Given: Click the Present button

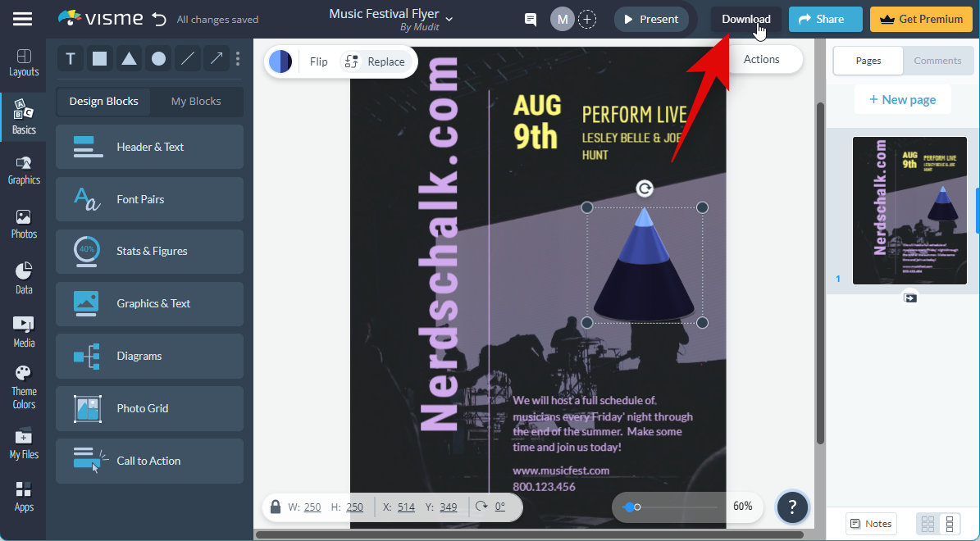Looking at the screenshot, I should tap(651, 20).
